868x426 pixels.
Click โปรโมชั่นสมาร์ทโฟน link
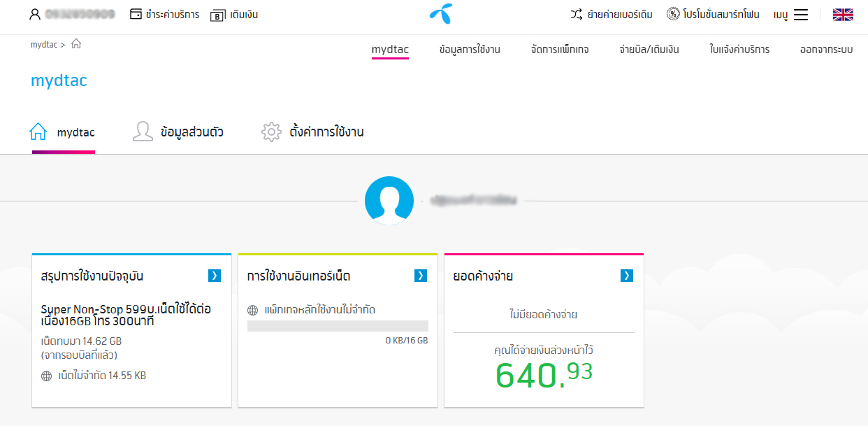[721, 14]
